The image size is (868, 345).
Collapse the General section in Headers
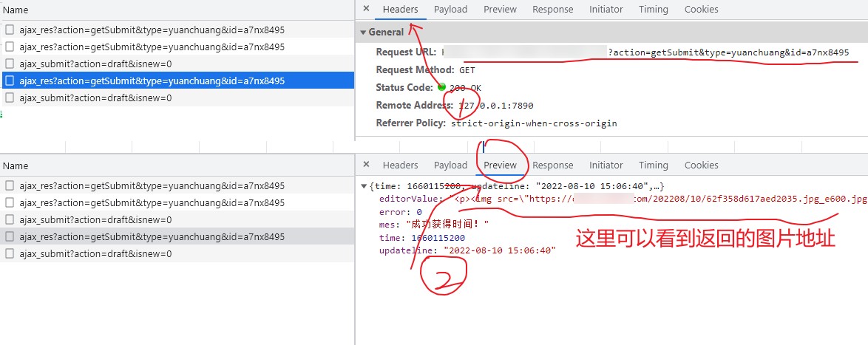click(363, 33)
